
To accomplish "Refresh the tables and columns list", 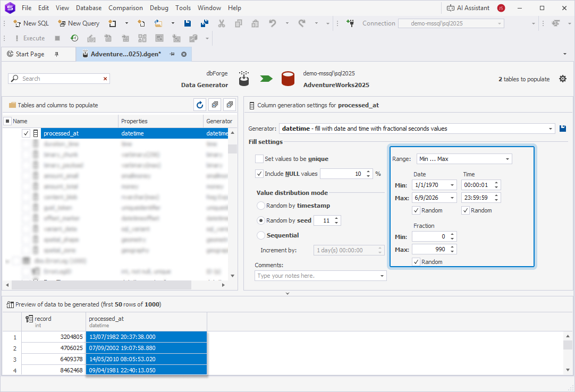I will [200, 105].
